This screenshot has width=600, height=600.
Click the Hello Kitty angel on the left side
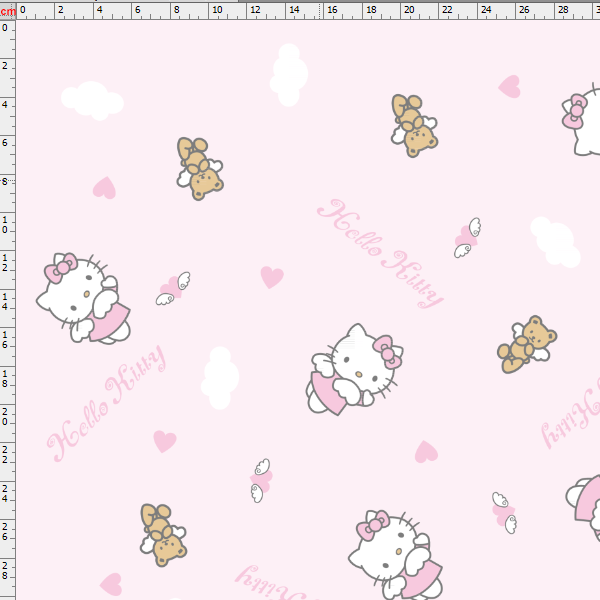(x=84, y=298)
